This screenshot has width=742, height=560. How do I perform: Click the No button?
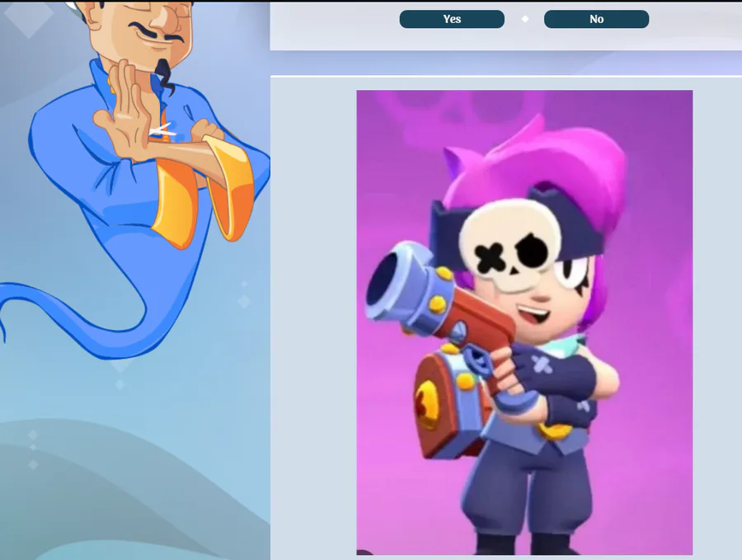(x=596, y=19)
